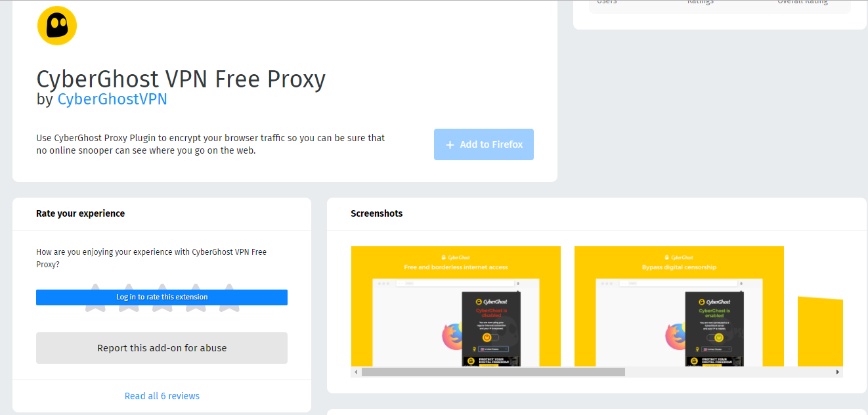Click the CyberGhost yellow ghost logo icon

[x=57, y=26]
